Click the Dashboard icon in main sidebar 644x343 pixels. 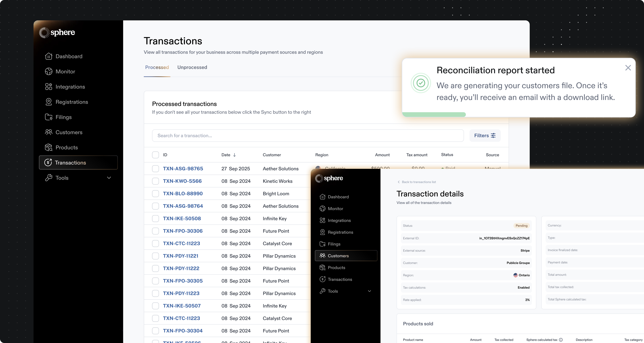click(x=48, y=56)
